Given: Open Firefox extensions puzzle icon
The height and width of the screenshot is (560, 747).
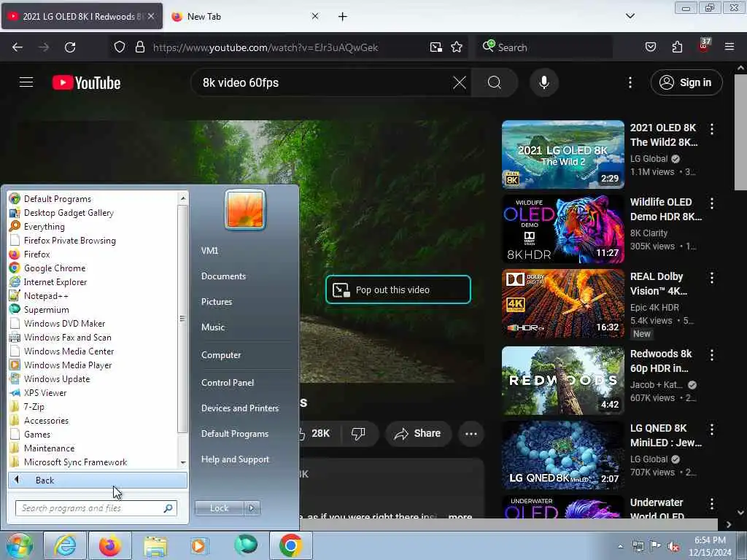Looking at the screenshot, I should click(x=677, y=47).
